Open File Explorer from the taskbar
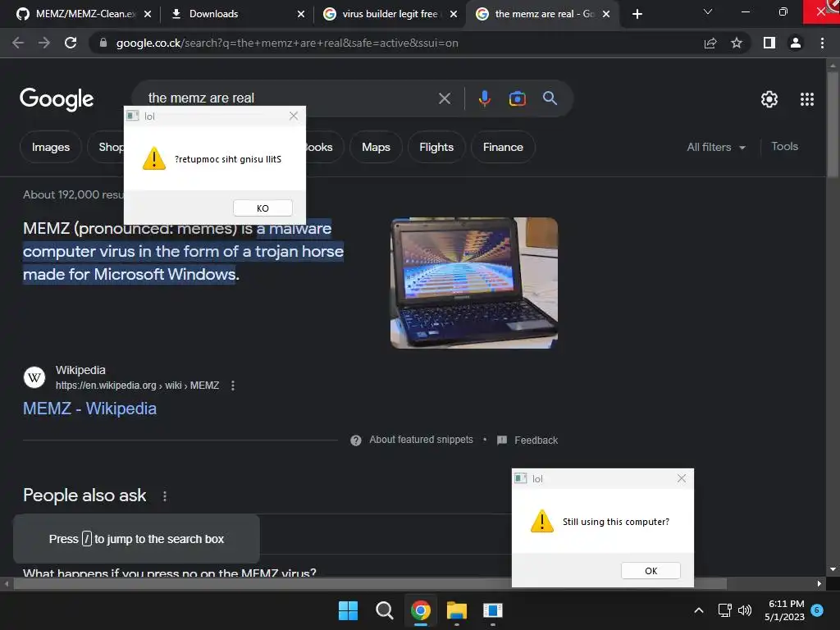The image size is (840, 630). 457,610
